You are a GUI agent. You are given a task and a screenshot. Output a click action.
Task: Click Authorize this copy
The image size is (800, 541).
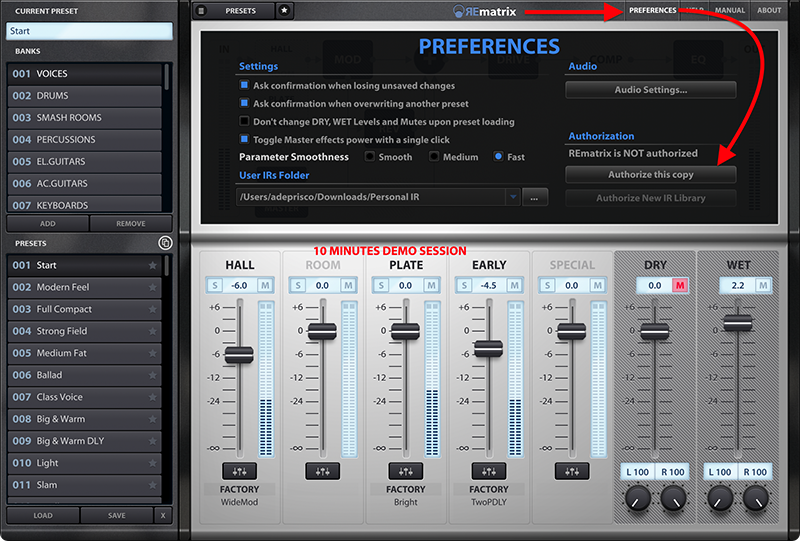pos(651,175)
